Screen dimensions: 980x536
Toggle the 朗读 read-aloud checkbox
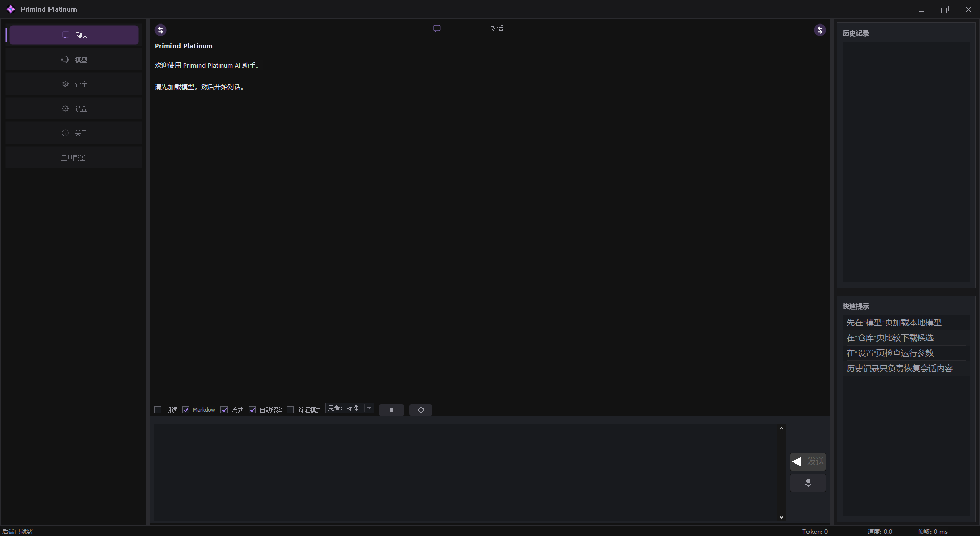point(158,410)
